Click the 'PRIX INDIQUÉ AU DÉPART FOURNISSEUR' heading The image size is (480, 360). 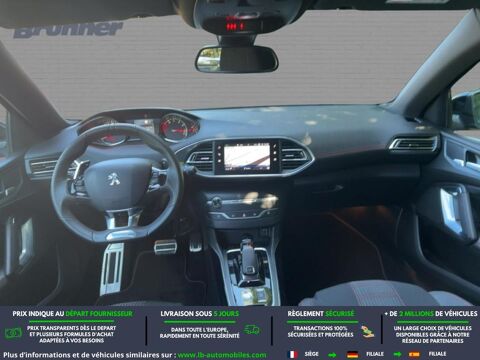click(73, 314)
